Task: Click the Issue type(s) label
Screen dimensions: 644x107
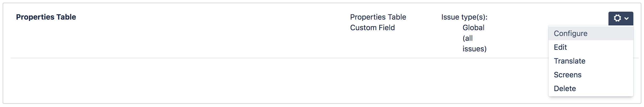Action: click(464, 17)
